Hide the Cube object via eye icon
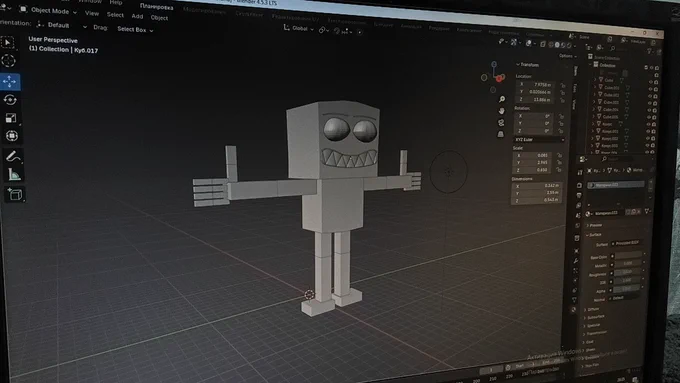The width and height of the screenshot is (680, 383). (651, 82)
